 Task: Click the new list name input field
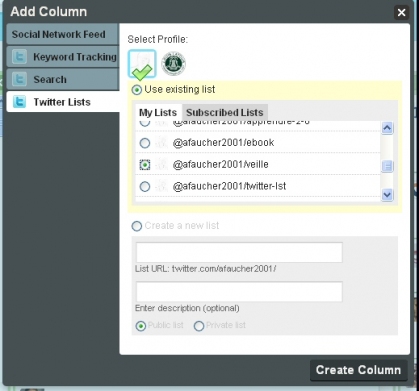coord(239,252)
